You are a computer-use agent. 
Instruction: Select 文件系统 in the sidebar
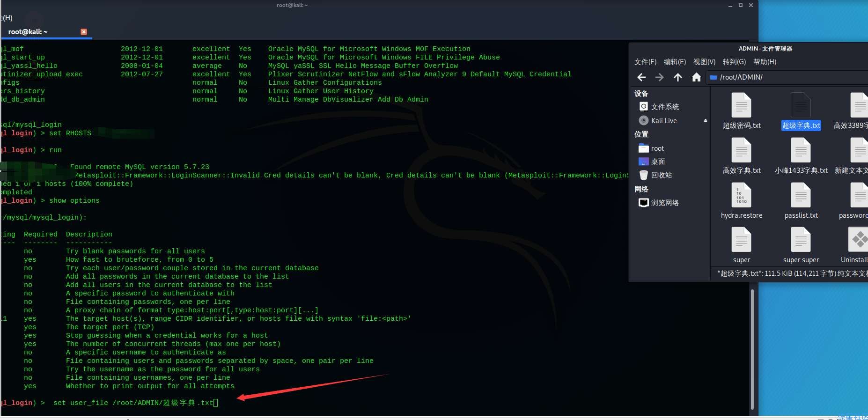pyautogui.click(x=659, y=107)
